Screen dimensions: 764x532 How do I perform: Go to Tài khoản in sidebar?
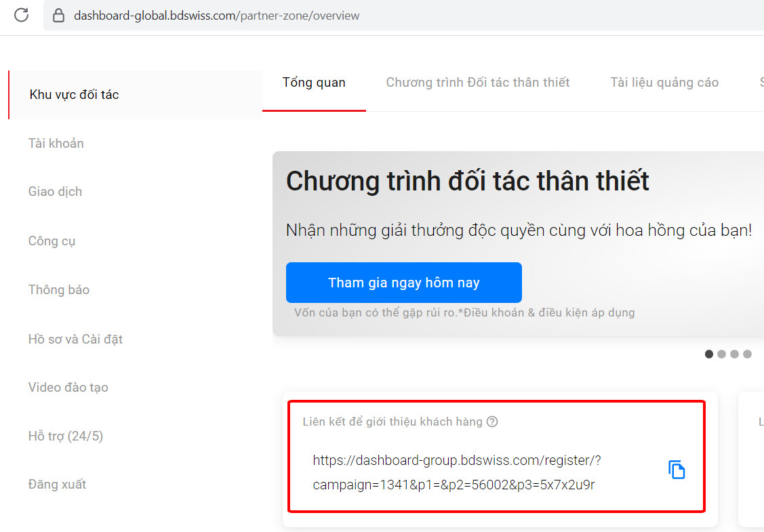(56, 143)
